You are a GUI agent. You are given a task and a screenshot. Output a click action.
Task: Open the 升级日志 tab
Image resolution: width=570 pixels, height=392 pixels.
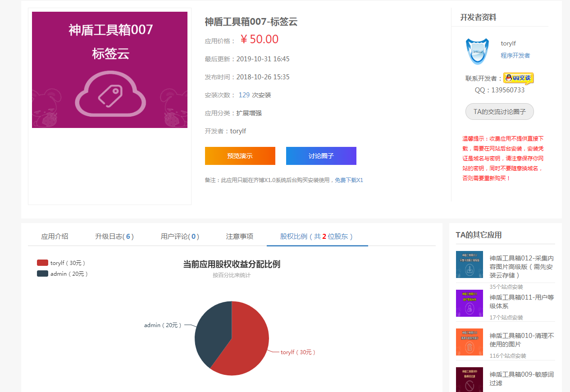coord(114,236)
